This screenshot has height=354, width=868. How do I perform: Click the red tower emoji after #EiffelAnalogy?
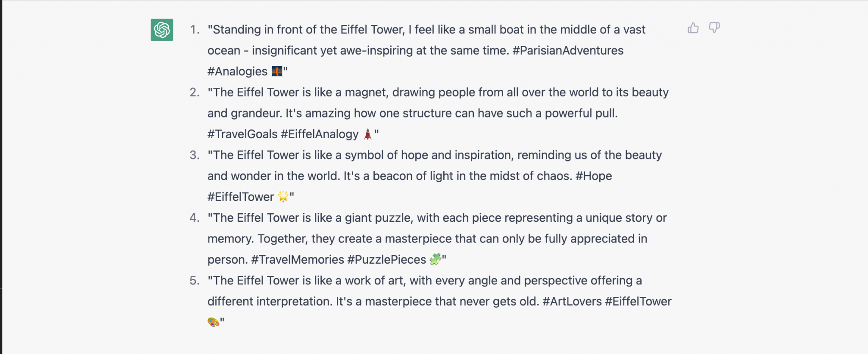coord(367,134)
